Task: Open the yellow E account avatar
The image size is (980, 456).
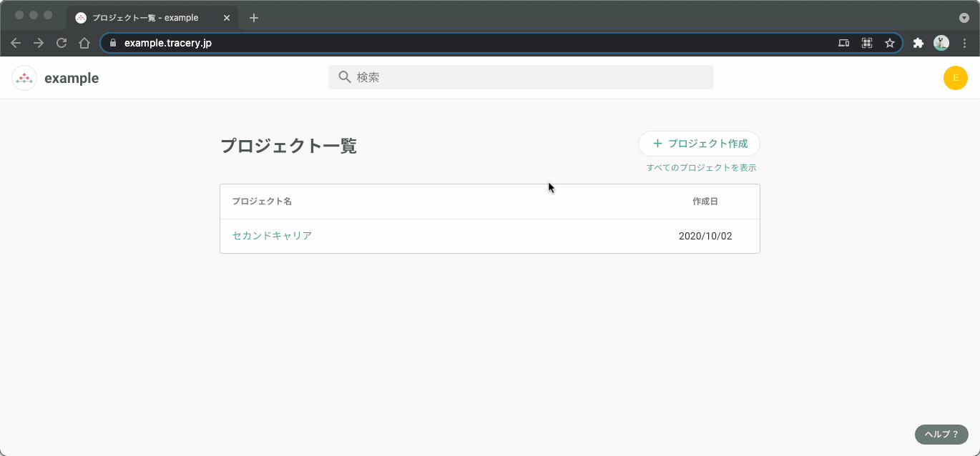Action: coord(956,78)
